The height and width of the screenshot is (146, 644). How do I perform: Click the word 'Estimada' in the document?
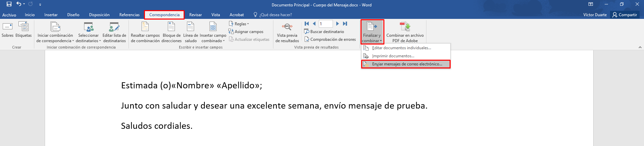[x=139, y=85]
